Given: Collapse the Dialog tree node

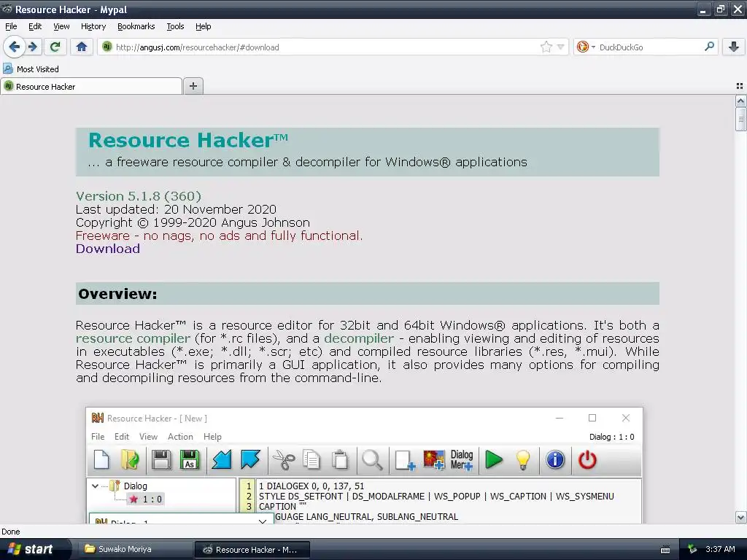Looking at the screenshot, I should [95, 486].
